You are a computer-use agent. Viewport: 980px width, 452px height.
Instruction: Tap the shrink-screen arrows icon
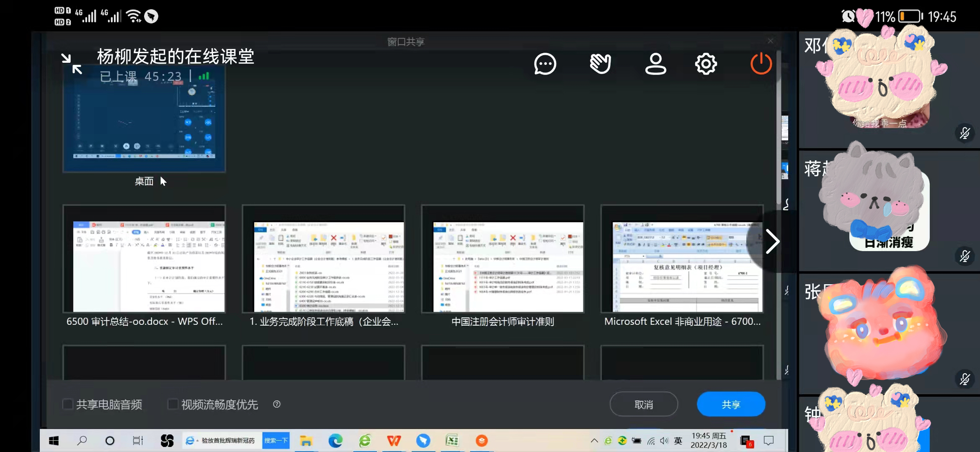pyautogui.click(x=72, y=64)
